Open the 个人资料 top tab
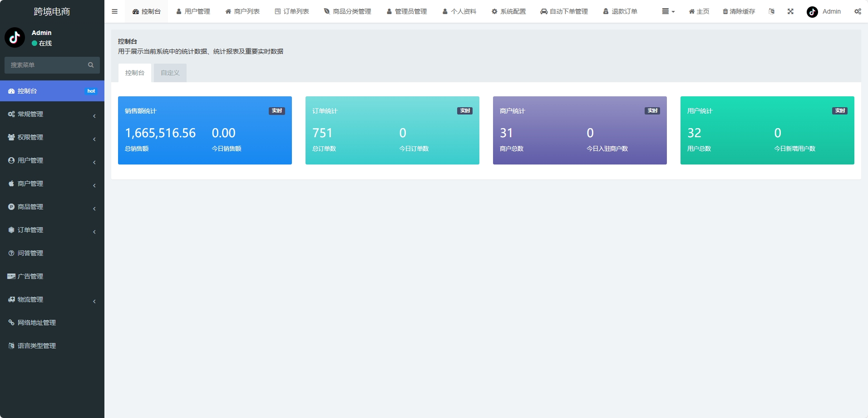This screenshot has width=868, height=418. pyautogui.click(x=459, y=11)
